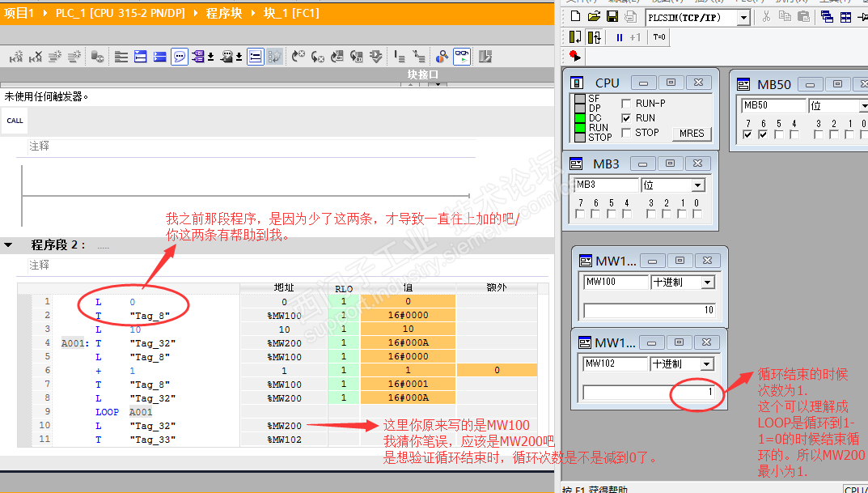Click T=0 reset timers button

(658, 37)
